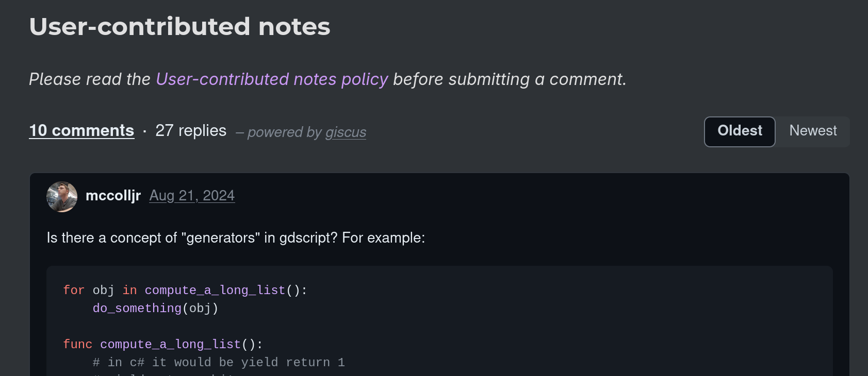
Task: Sort comments by Oldest
Action: coord(739,131)
